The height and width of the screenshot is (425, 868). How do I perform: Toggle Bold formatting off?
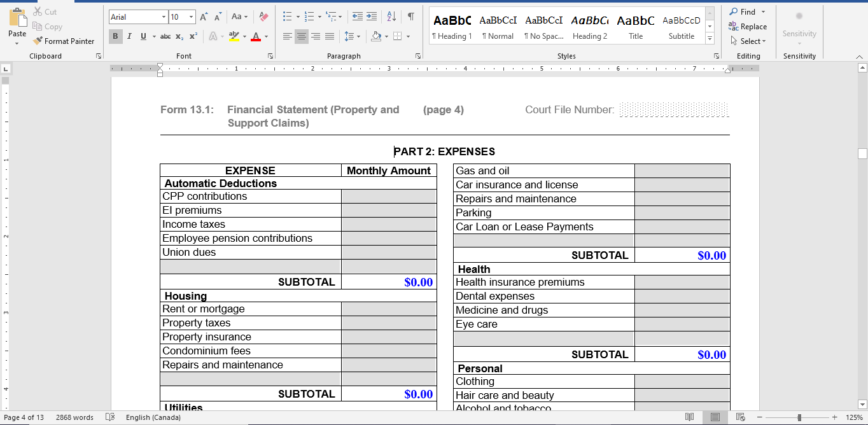(115, 37)
